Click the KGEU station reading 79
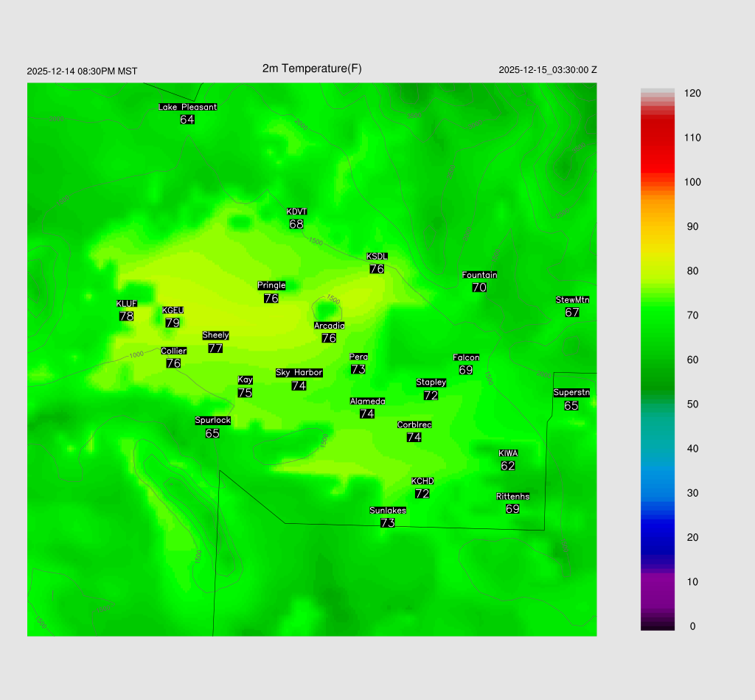The width and height of the screenshot is (755, 700). pyautogui.click(x=173, y=323)
